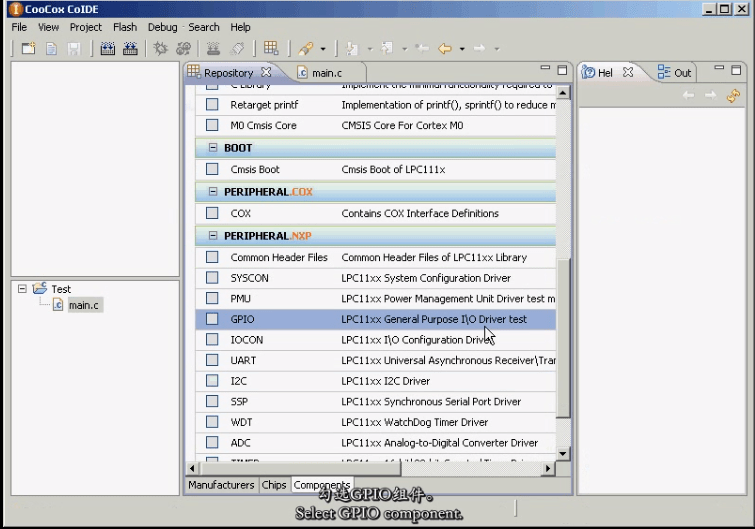
Task: Maximize the Help panel
Action: (736, 70)
